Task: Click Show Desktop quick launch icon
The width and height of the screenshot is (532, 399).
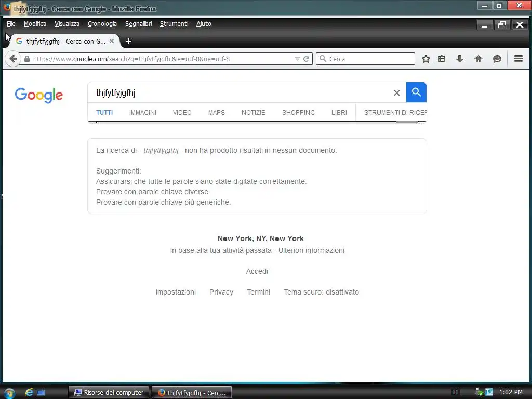Action: [x=41, y=393]
